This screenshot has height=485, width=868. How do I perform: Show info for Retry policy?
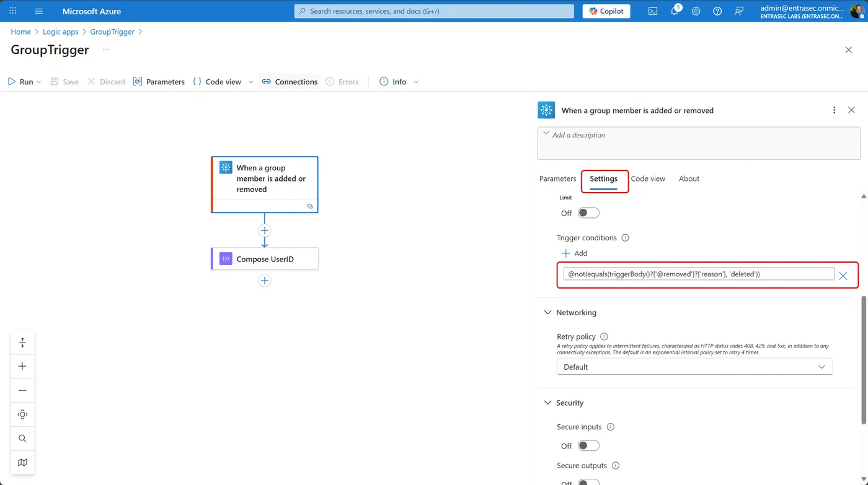tap(604, 336)
